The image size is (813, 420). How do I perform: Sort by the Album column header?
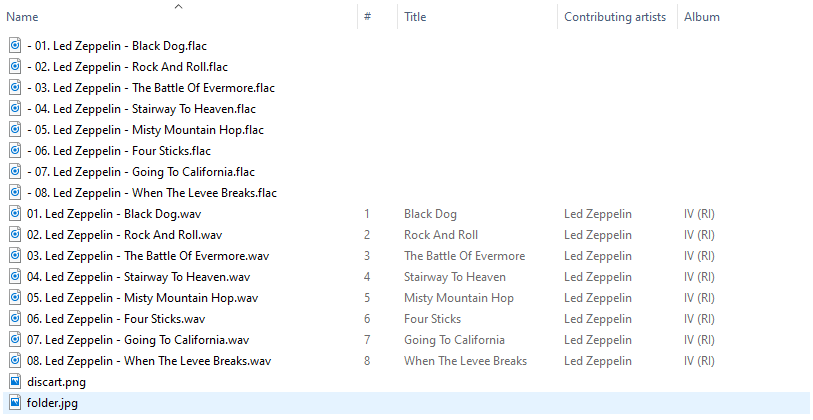701,17
